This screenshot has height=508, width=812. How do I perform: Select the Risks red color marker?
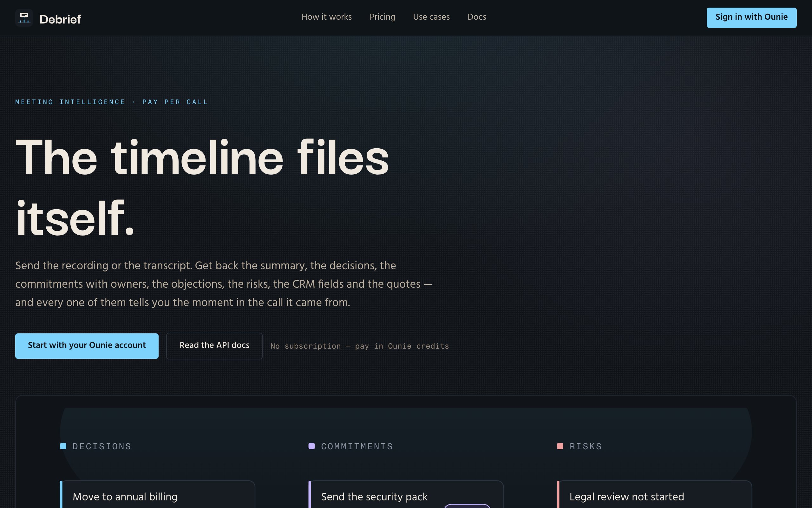560,446
